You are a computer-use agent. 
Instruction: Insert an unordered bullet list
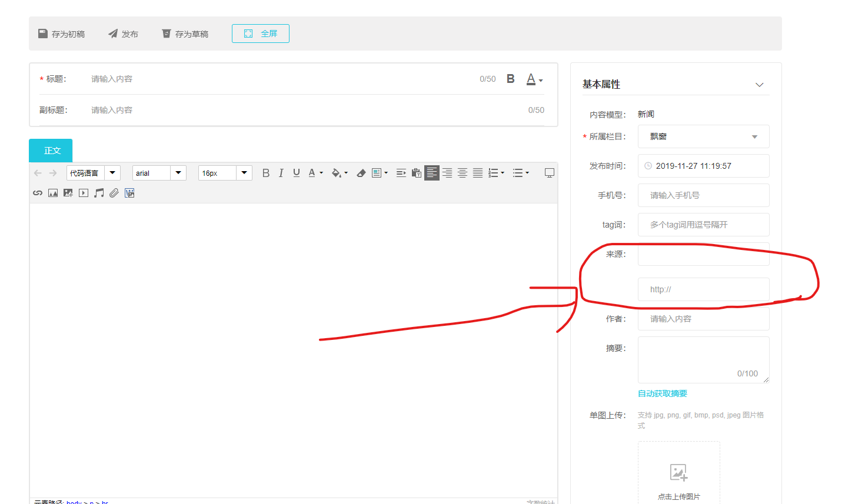click(518, 173)
